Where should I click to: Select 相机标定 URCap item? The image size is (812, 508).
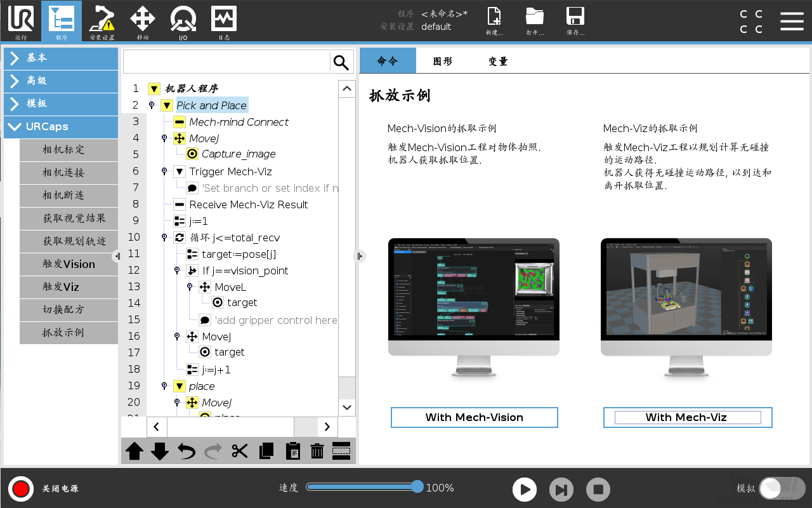click(69, 150)
